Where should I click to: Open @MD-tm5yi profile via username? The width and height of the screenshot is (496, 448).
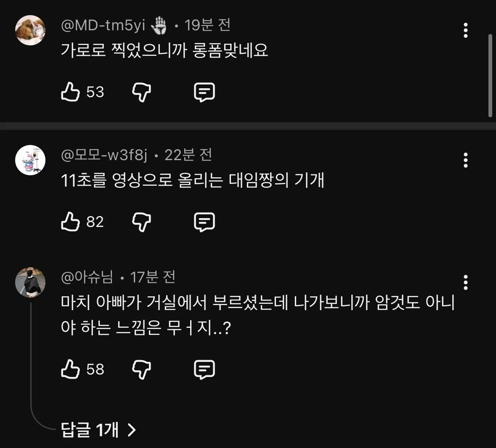click(103, 26)
